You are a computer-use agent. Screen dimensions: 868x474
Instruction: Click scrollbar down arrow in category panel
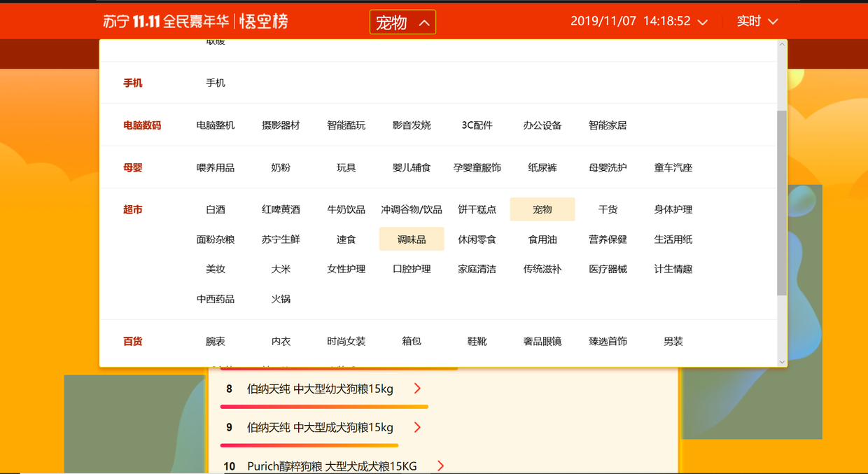[x=782, y=361]
